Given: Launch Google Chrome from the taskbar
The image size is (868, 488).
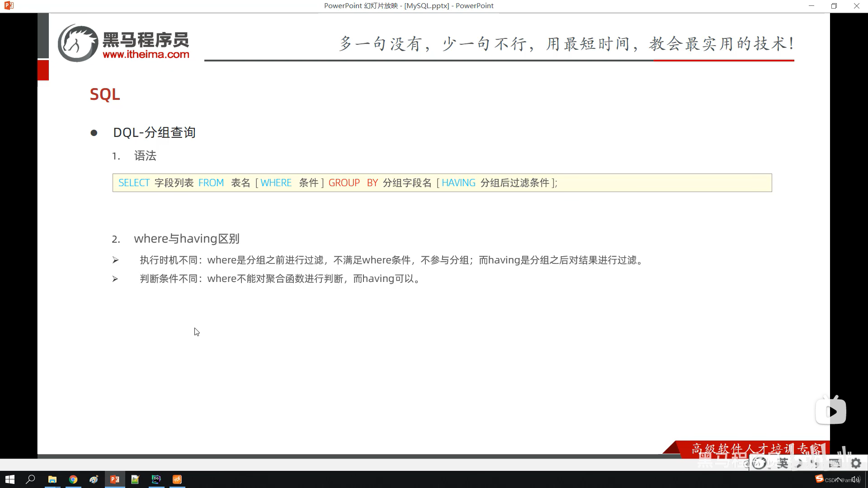Looking at the screenshot, I should click(73, 479).
